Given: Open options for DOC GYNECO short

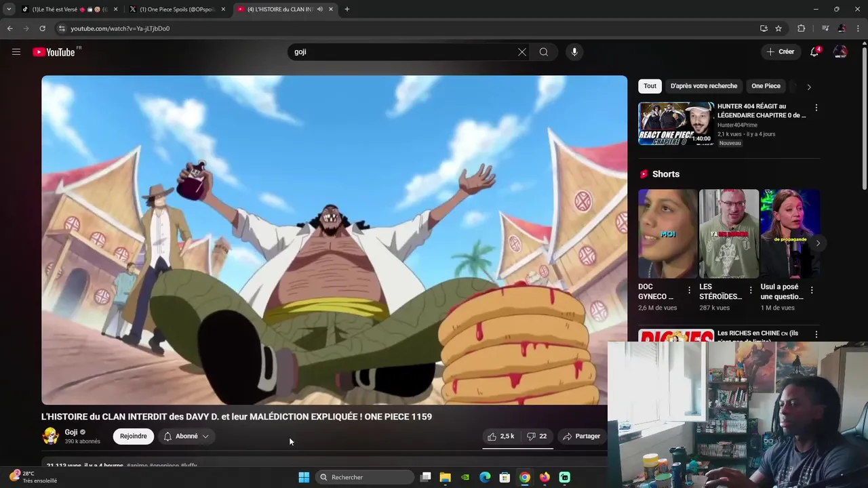Looking at the screenshot, I should pyautogui.click(x=690, y=290).
